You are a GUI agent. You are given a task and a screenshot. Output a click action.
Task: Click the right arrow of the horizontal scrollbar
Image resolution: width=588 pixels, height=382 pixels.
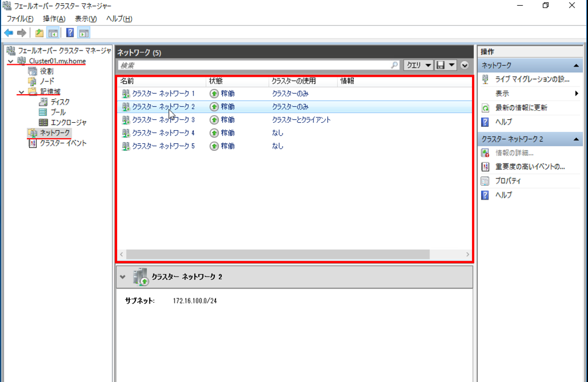coord(467,255)
